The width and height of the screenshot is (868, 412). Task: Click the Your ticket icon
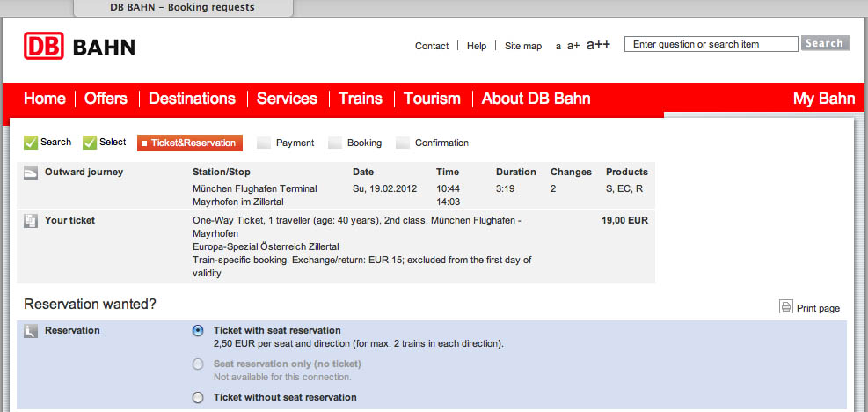(31, 221)
